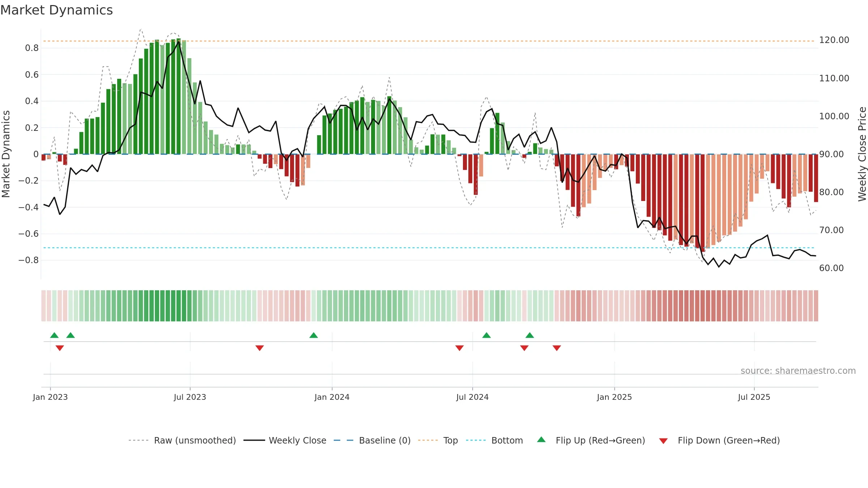Click the Weekly Close Price axis title
Viewport: 868px width, 488px height.
pos(862,154)
